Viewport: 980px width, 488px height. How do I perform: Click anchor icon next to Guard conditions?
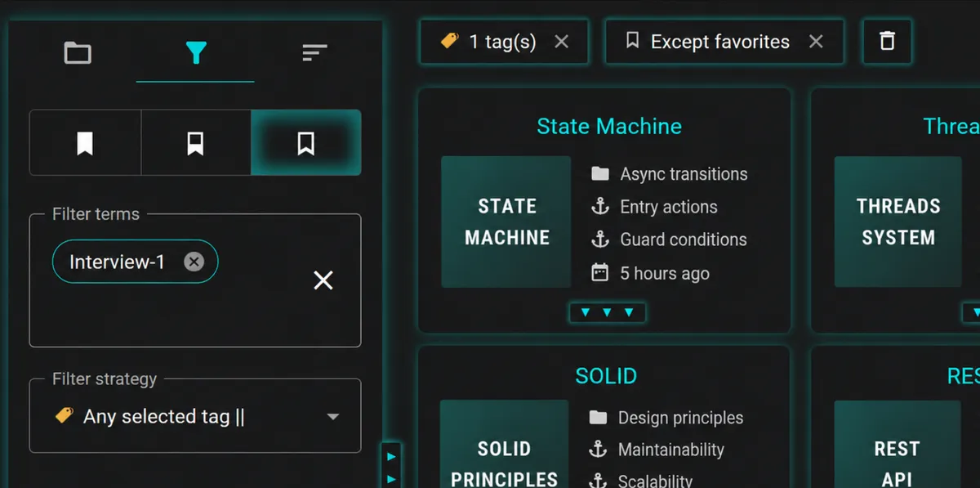tap(600, 240)
